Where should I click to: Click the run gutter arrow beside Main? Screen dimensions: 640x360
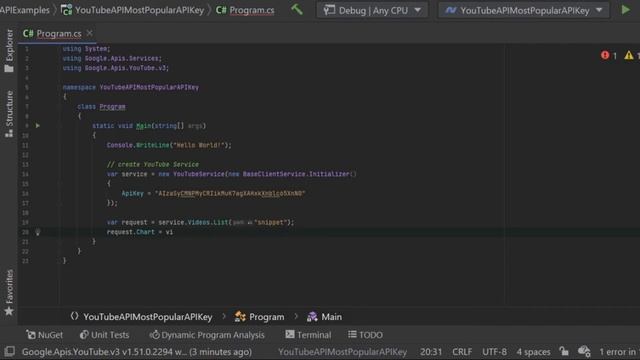(38, 126)
